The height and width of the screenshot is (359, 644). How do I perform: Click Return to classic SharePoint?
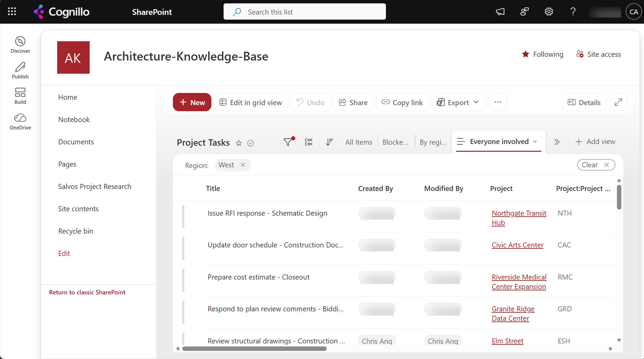click(x=87, y=292)
